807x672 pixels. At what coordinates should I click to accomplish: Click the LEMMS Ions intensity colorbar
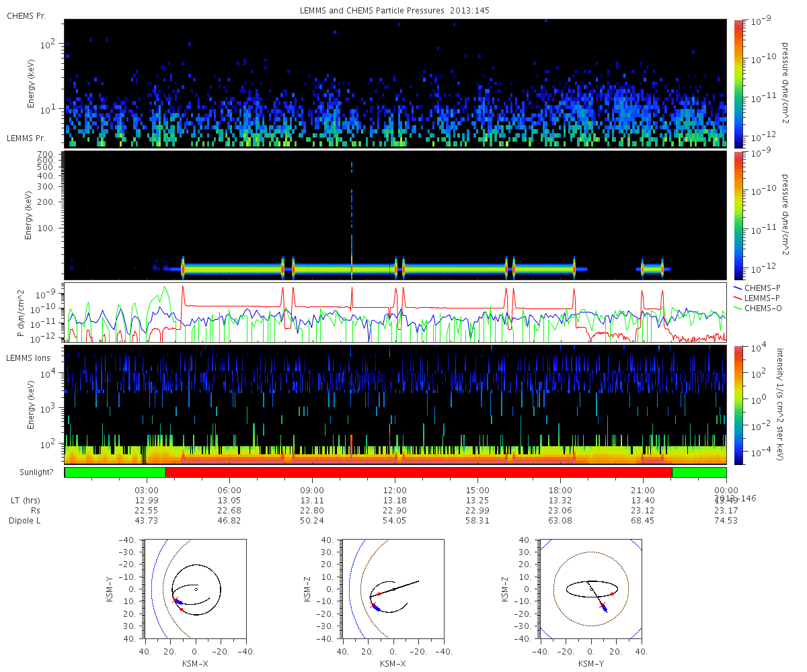(738, 405)
